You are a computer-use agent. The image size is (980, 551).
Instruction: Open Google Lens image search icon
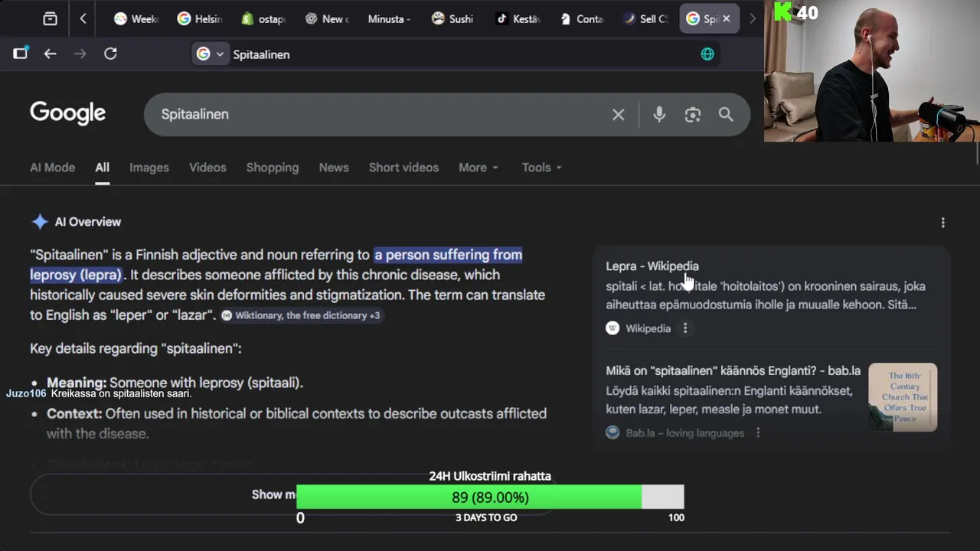(x=693, y=115)
